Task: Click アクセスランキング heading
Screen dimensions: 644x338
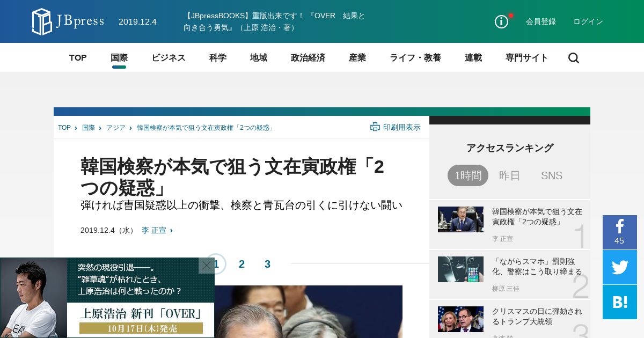Action: [510, 148]
